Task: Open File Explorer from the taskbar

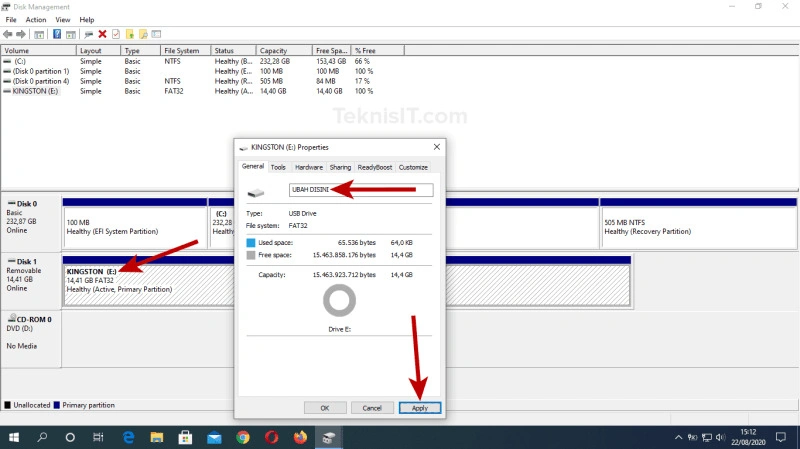Action: [157, 438]
